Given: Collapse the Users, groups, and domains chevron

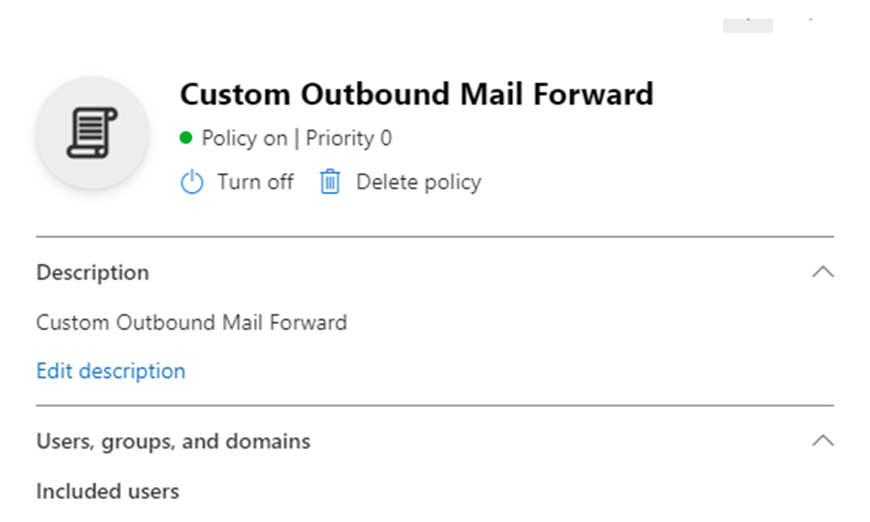Looking at the screenshot, I should 823,441.
